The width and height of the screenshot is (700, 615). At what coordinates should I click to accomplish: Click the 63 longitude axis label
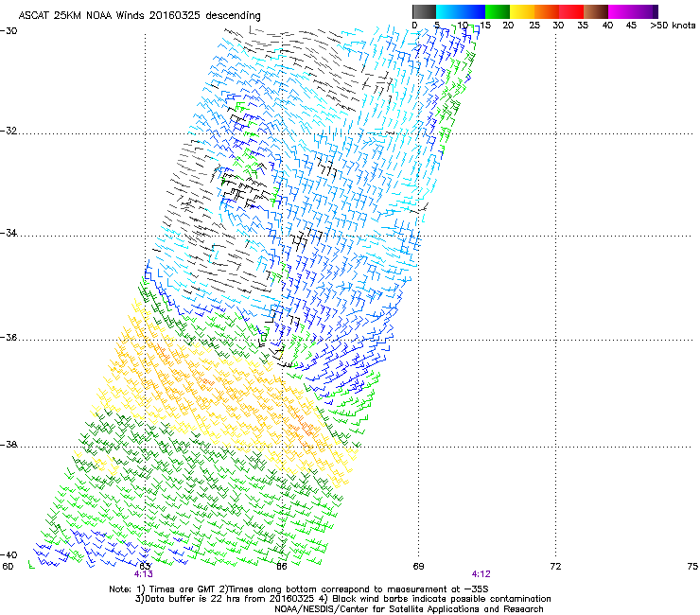click(145, 567)
